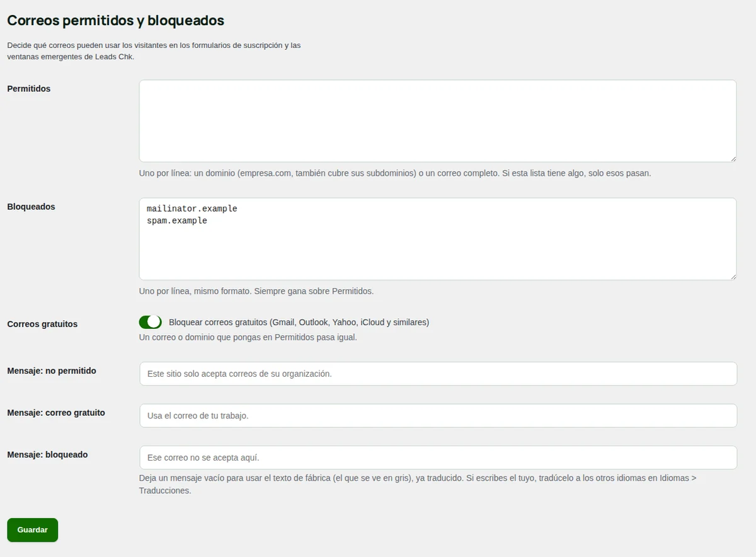This screenshot has height=557, width=756.
Task: Grab the Permitidos textarea resize handle
Action: tap(733, 158)
